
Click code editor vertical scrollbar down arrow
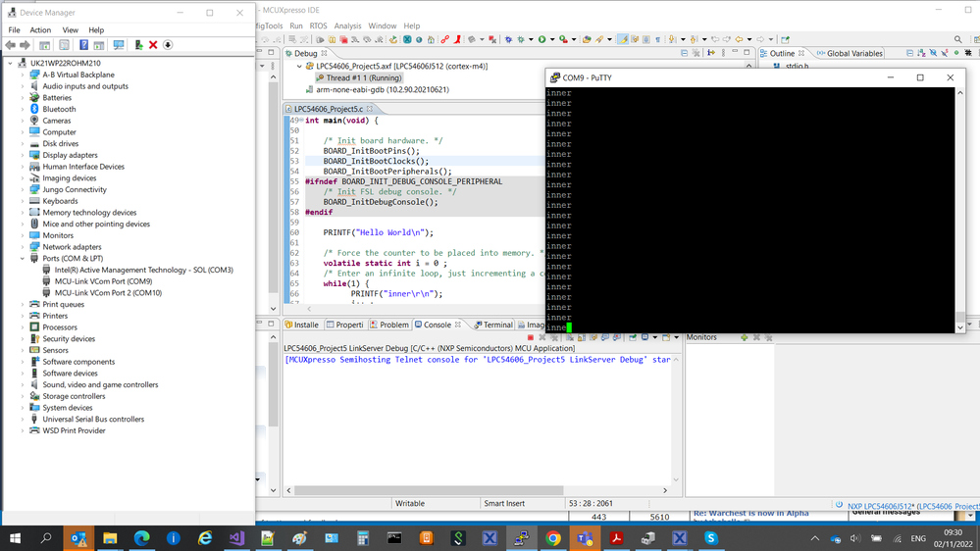point(273,309)
